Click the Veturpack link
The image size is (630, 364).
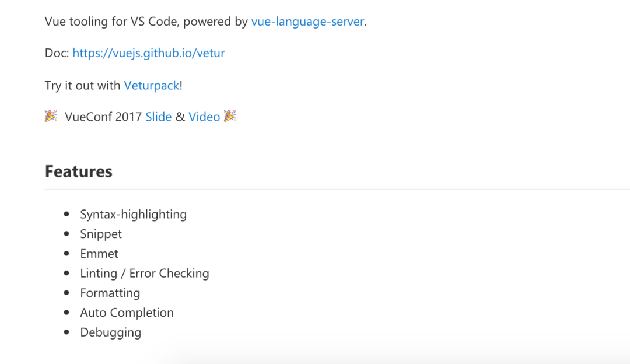click(151, 86)
